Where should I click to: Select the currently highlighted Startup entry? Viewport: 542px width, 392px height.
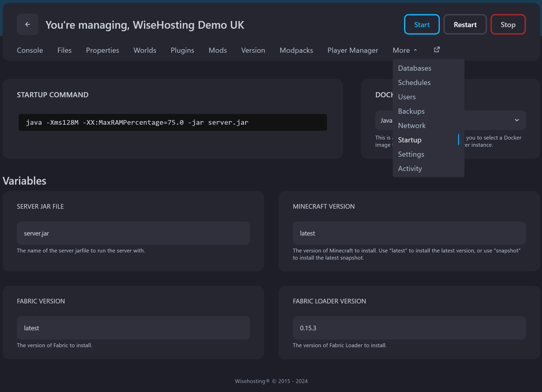coord(410,140)
